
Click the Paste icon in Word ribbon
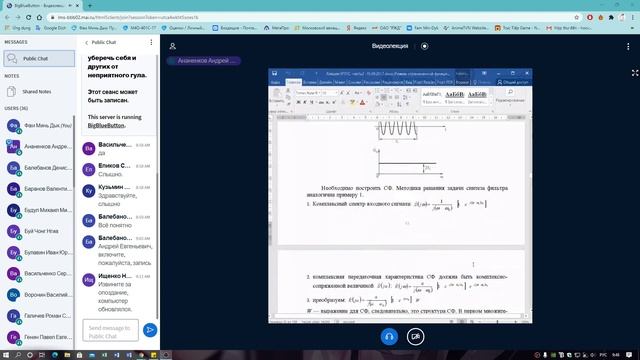pos(277,94)
